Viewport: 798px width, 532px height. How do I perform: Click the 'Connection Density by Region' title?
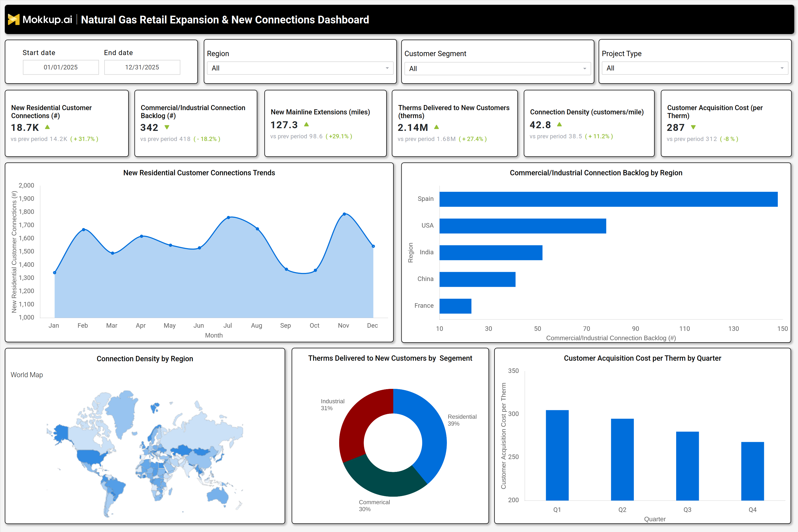145,359
